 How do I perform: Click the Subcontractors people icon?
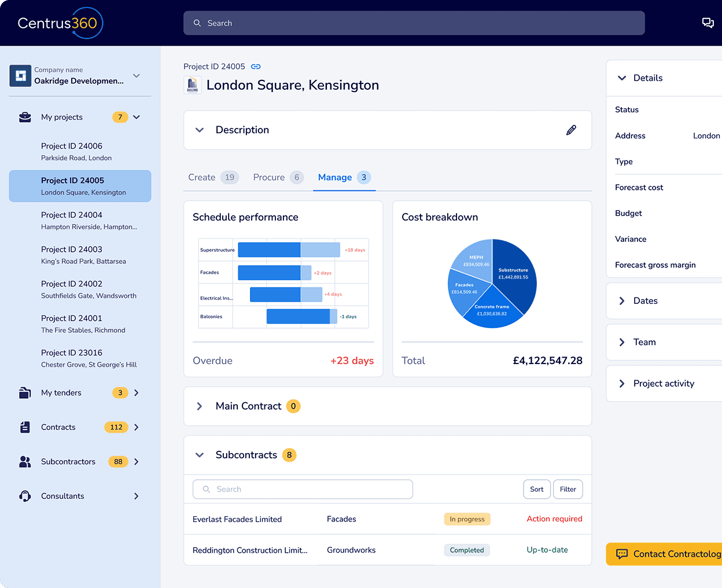click(25, 462)
